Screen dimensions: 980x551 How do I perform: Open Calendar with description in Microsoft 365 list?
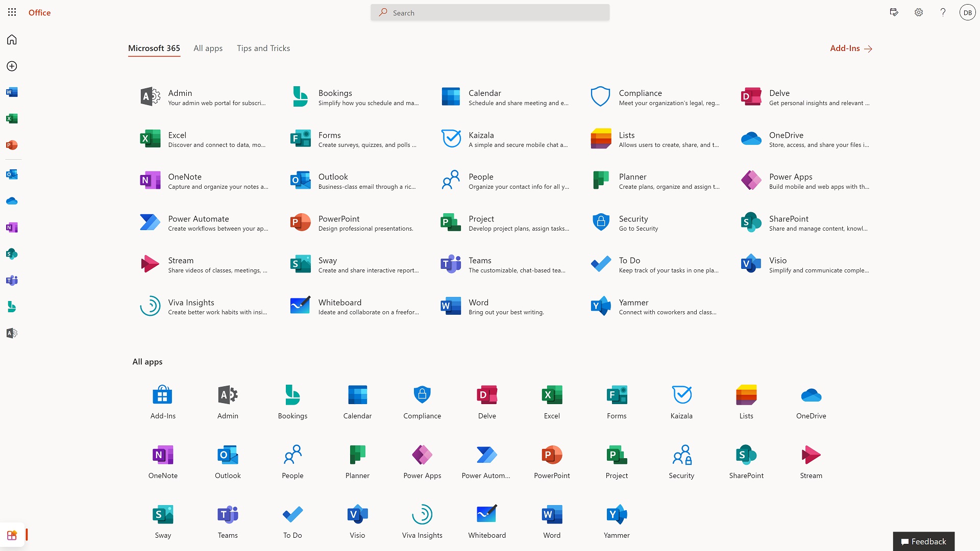click(x=505, y=97)
